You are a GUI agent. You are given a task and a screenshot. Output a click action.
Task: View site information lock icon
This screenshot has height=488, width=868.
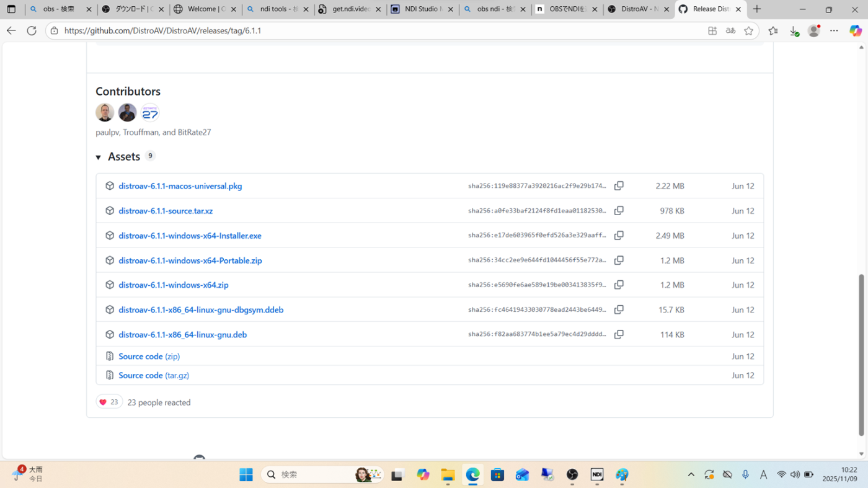click(55, 30)
